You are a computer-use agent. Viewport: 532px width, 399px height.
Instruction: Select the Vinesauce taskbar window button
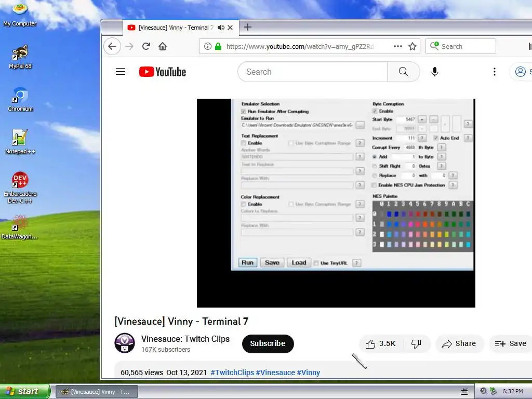pyautogui.click(x=97, y=392)
